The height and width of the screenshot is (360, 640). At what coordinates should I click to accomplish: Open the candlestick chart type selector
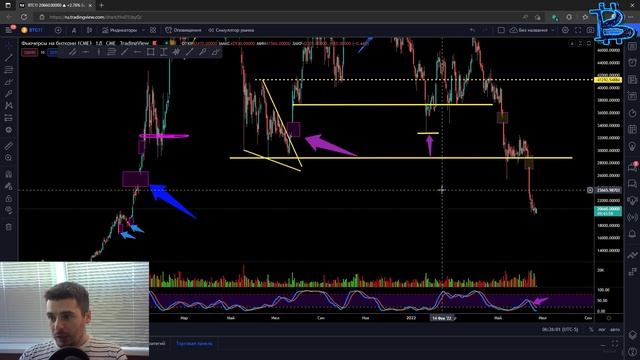click(x=89, y=30)
